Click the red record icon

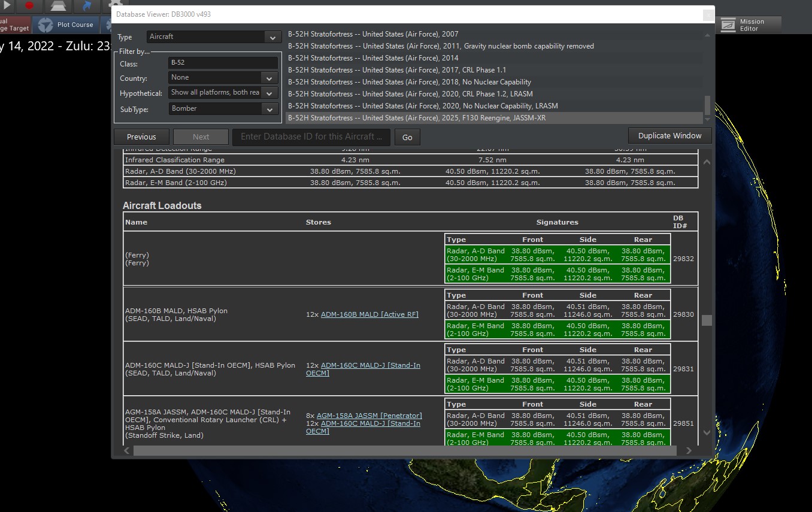(30, 5)
